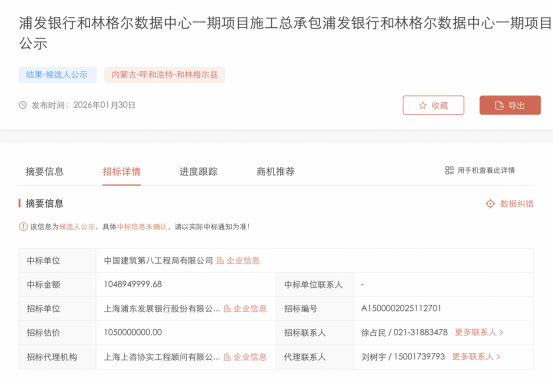Screen dimensions: 553x385
Task: Select the 中标金额 value 1048949999.68
Action: click(x=133, y=284)
